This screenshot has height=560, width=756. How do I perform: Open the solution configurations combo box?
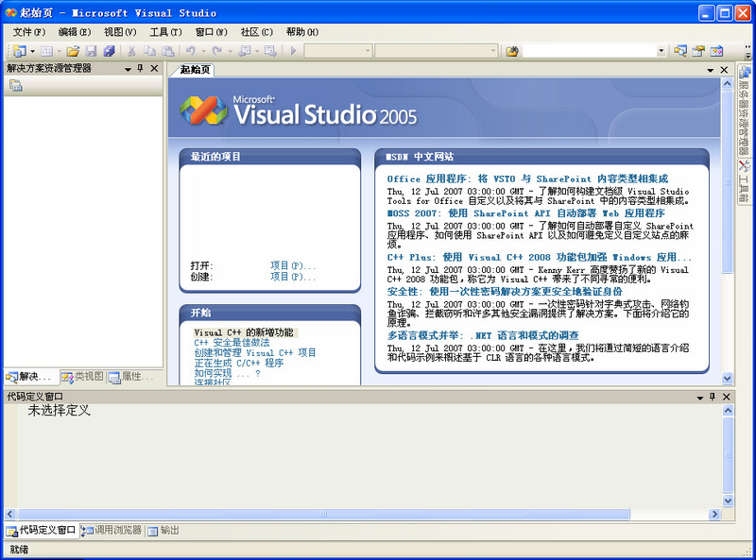point(338,51)
